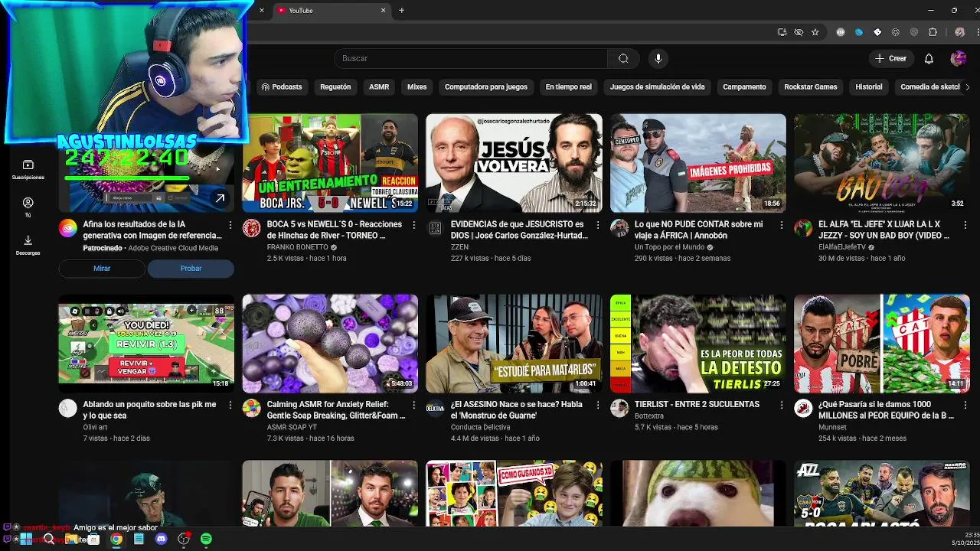This screenshot has width=980, height=551.
Task: Click the Mirar button on ad
Action: [x=102, y=269]
